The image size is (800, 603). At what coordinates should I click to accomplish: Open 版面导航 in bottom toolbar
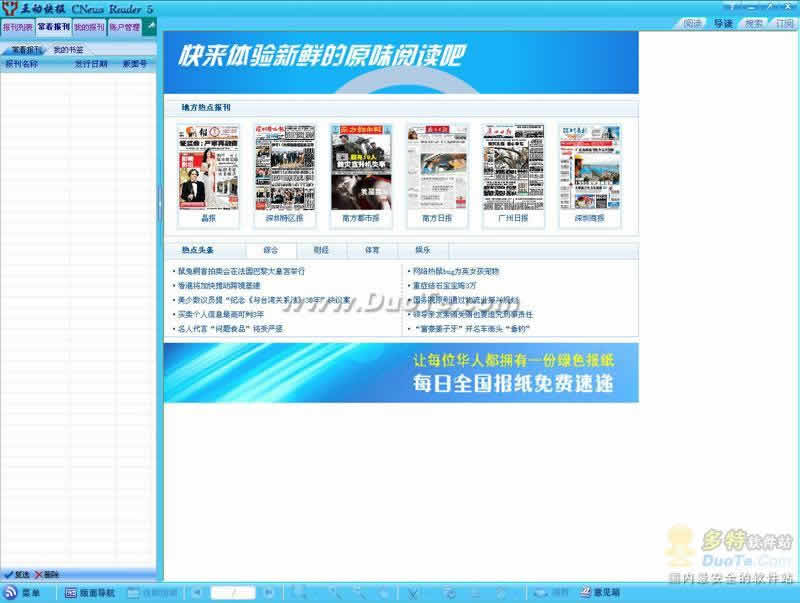tap(90, 593)
